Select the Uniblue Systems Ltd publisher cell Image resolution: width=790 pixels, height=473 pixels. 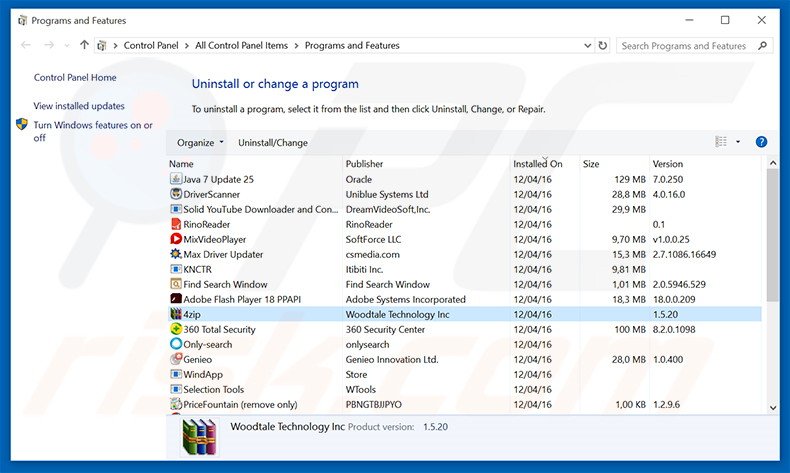coord(387,194)
